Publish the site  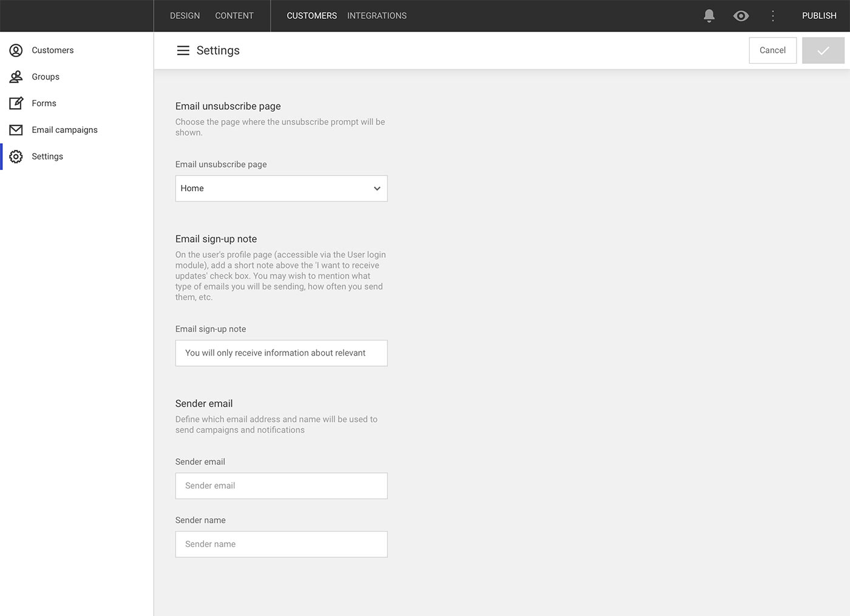[x=819, y=16]
